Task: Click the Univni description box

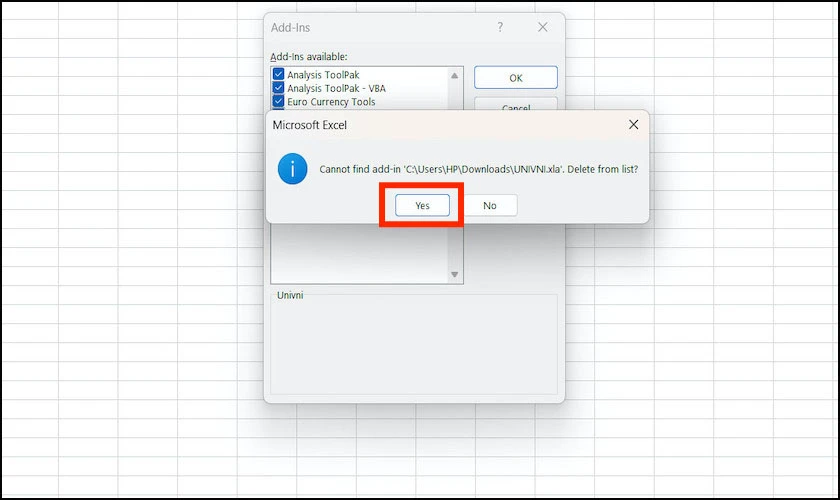Action: coord(414,344)
